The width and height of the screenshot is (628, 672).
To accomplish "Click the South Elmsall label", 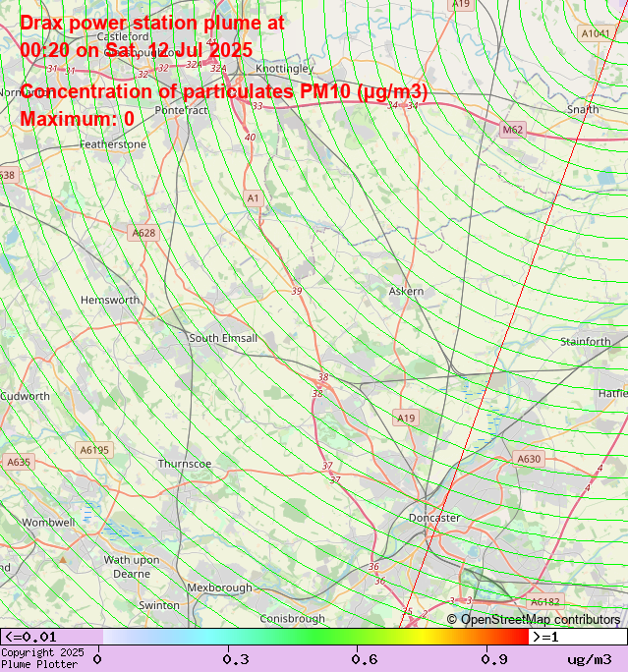I will point(223,338).
